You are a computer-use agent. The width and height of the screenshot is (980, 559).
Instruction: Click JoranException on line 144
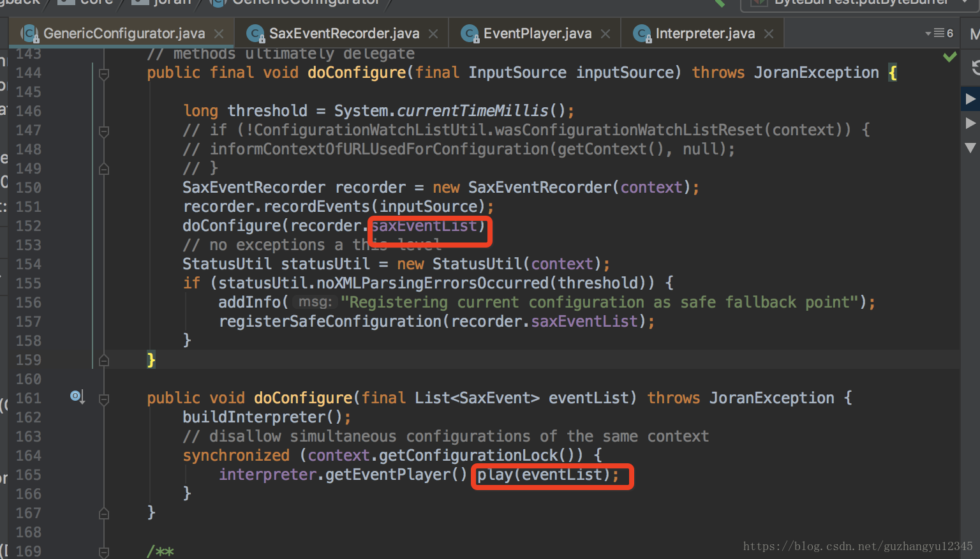[x=817, y=73]
